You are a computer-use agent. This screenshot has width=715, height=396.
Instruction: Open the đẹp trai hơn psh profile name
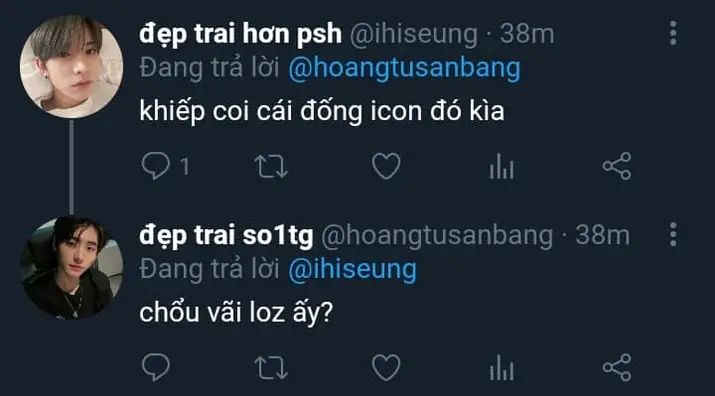pos(240,34)
